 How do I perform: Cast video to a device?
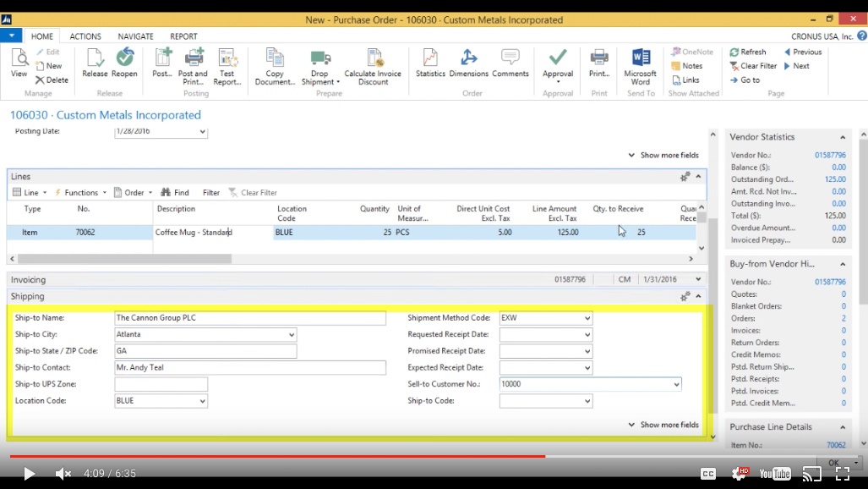pos(811,474)
